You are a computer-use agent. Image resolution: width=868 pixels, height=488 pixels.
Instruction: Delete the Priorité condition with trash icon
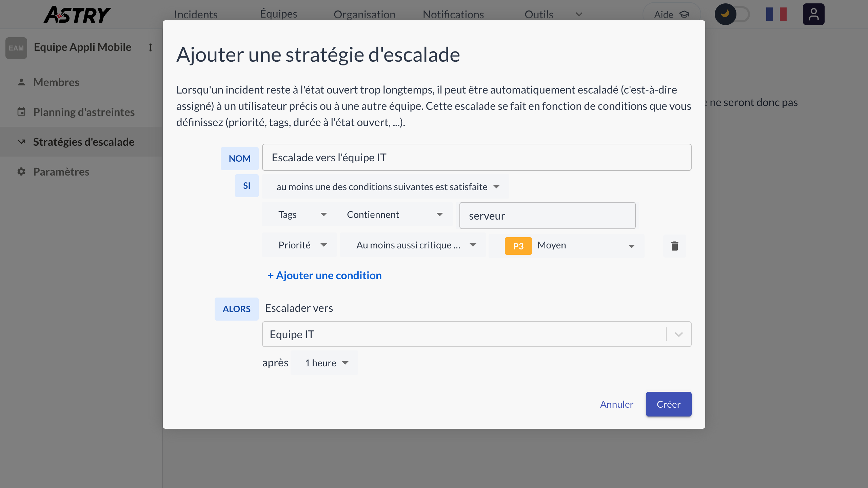click(674, 246)
